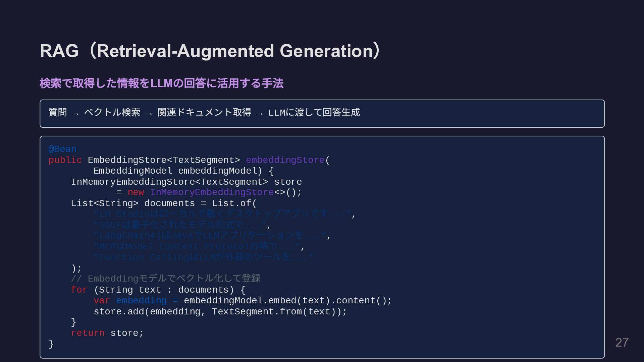644x362 pixels.
Task: Click the purple Japanese subtitle about LLM
Action: tap(161, 83)
